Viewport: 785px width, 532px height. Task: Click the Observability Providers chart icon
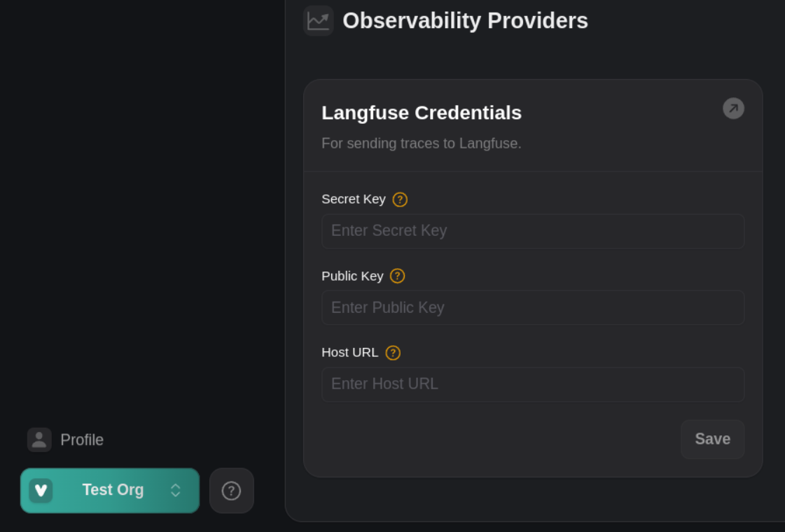click(x=318, y=21)
